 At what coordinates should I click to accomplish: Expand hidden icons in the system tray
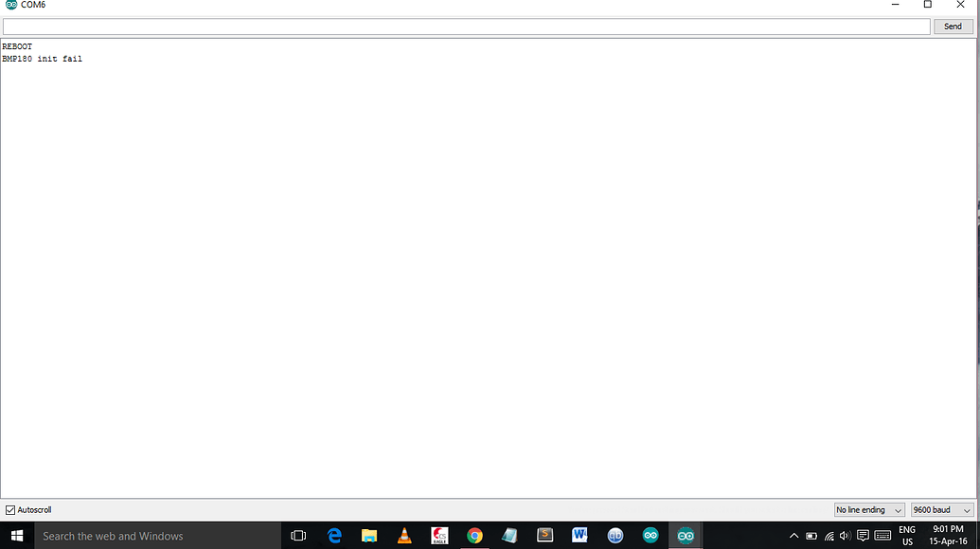(793, 536)
